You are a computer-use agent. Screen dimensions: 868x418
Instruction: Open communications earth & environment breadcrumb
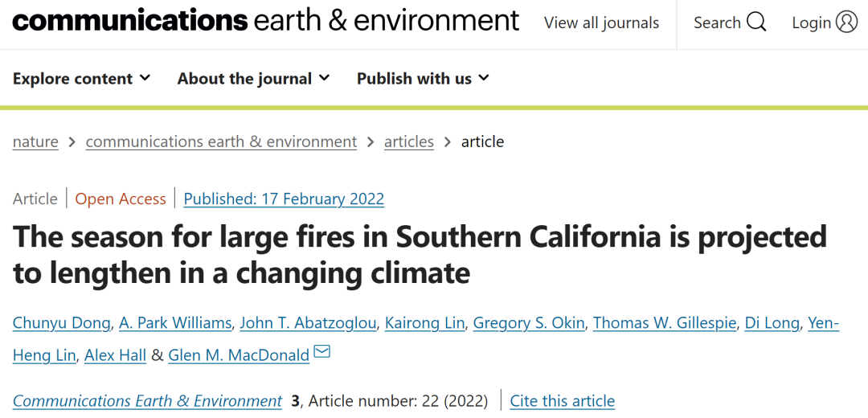(221, 141)
